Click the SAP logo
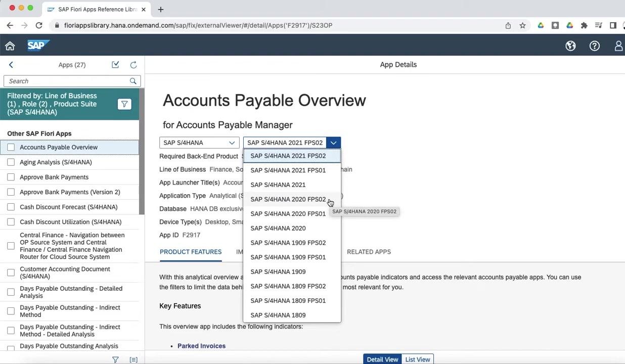This screenshot has width=625, height=364. tap(37, 45)
